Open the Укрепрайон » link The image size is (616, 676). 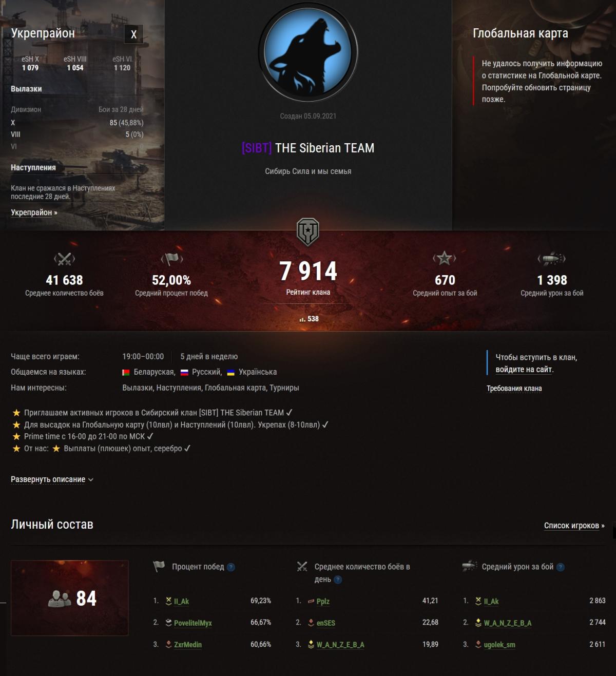(34, 213)
